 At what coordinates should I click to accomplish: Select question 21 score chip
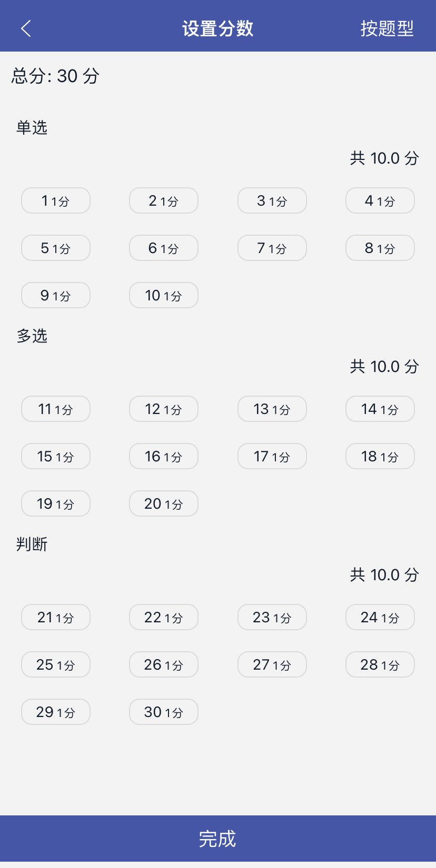click(x=56, y=617)
